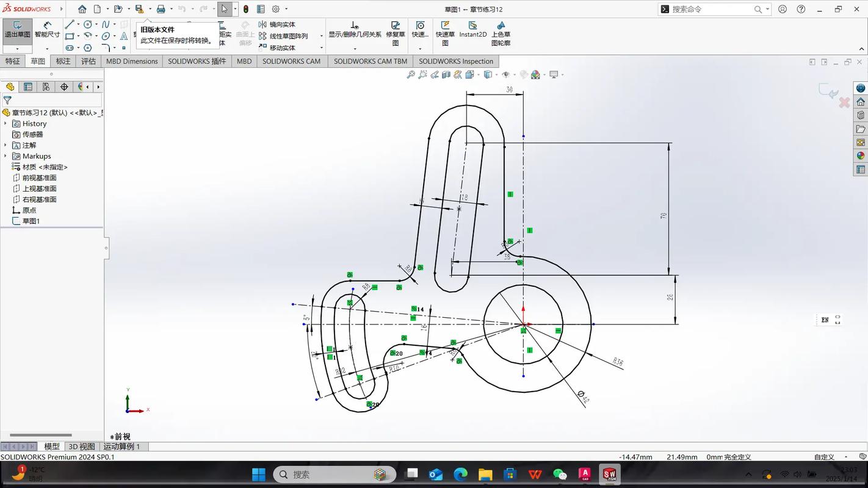
Task: Open the Edit Appearance color icon
Action: 524,74
